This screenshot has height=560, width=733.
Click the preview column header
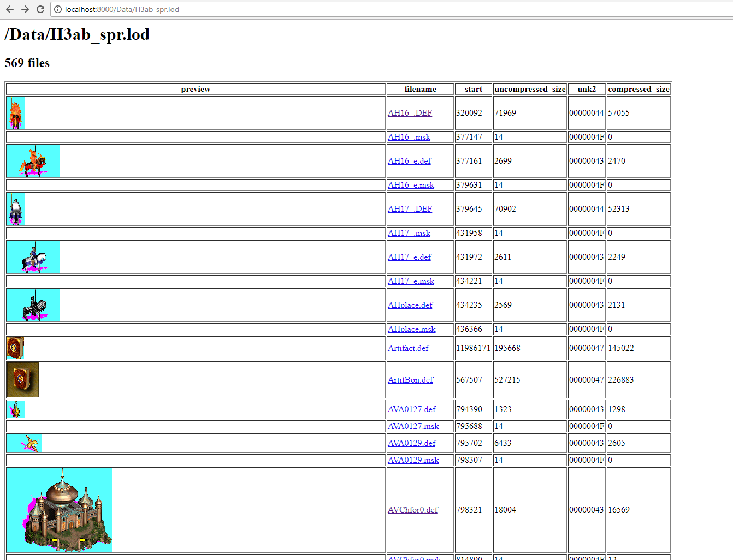[x=196, y=89]
